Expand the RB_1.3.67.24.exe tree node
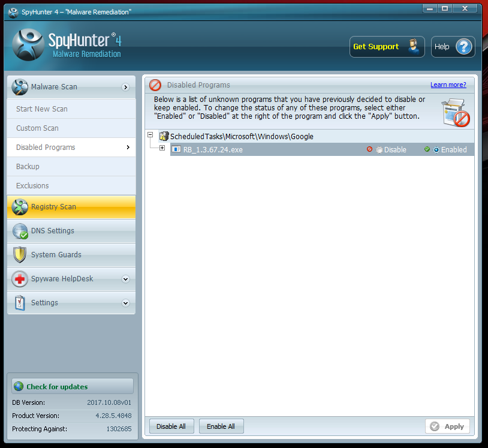 pyautogui.click(x=162, y=148)
